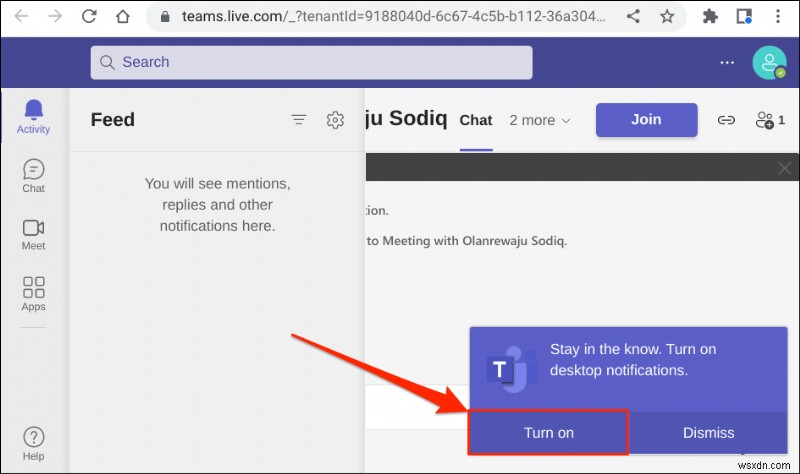
Task: Click the Feed heading
Action: [113, 120]
